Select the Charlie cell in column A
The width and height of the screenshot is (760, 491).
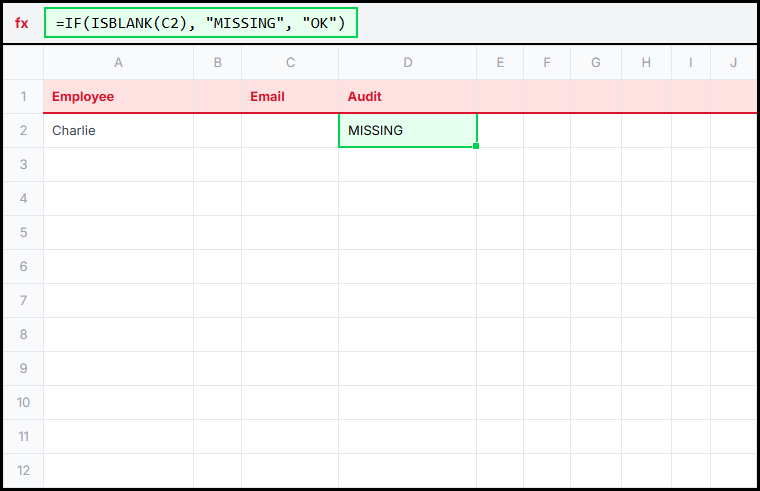118,130
